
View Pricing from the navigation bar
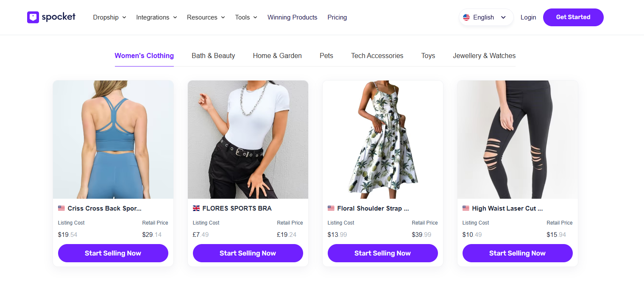click(x=337, y=17)
